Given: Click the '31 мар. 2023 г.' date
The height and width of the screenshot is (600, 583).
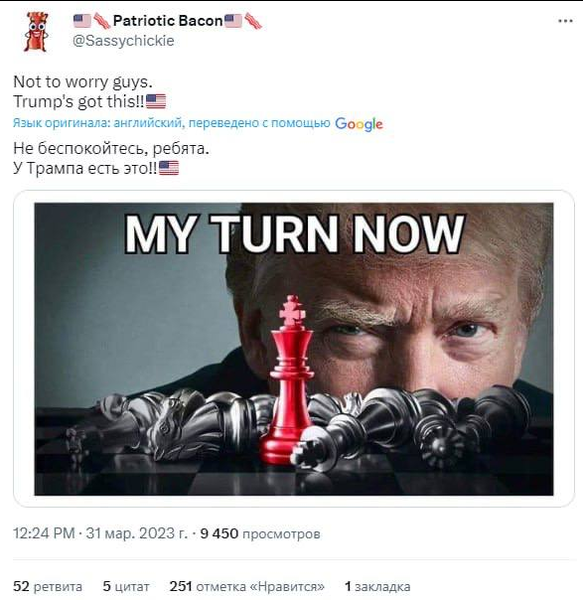Looking at the screenshot, I should (x=137, y=533).
